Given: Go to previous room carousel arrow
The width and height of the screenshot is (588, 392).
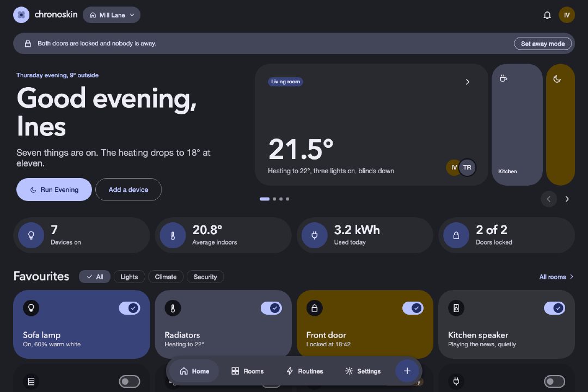Looking at the screenshot, I should (x=549, y=199).
